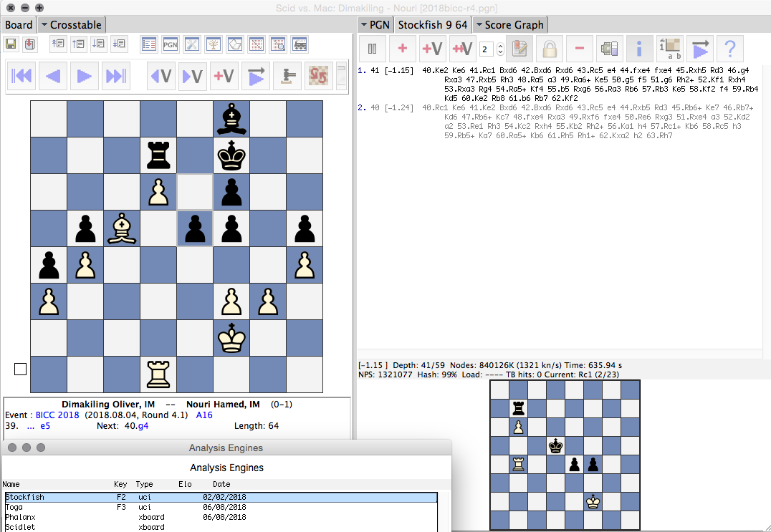Click the engine CPU info chip icon
The height and width of the screenshot is (532, 771).
[x=609, y=49]
